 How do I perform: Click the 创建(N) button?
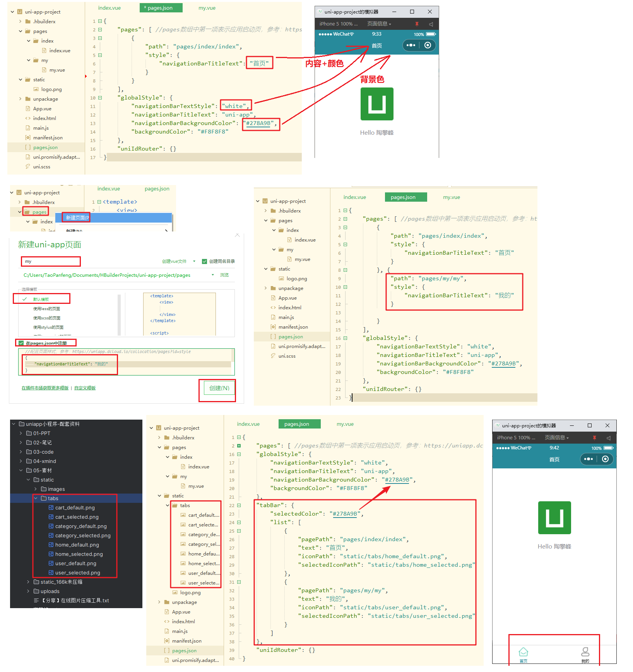[219, 388]
